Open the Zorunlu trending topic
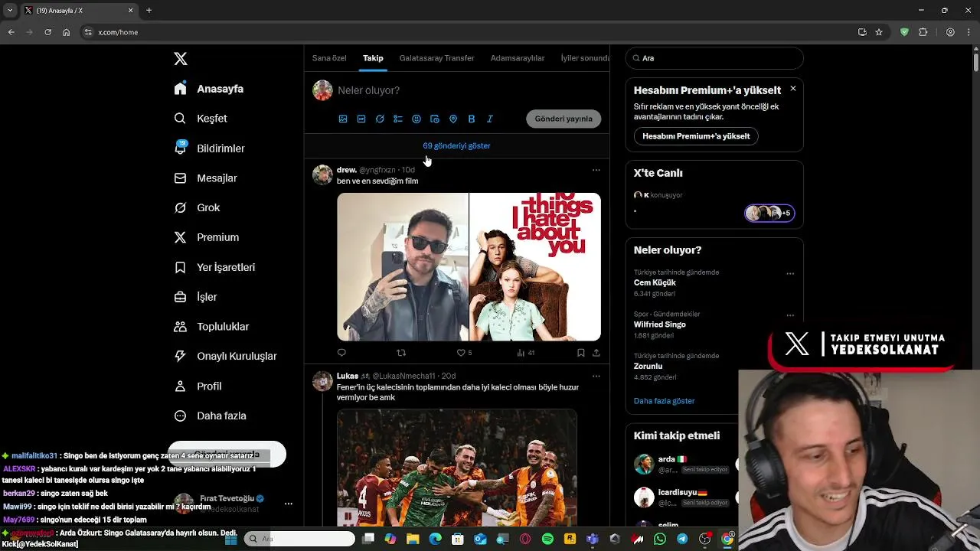 coord(648,367)
